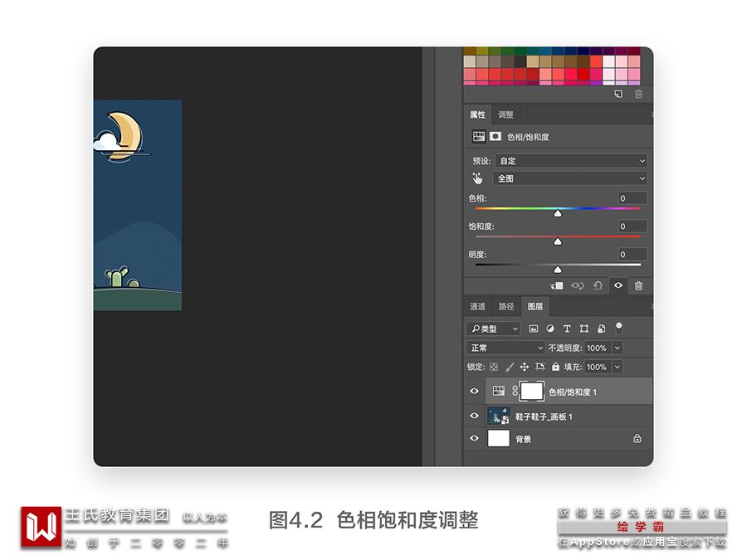Filter layers by shape layer icon
This screenshot has height=560, width=747.
coord(584,329)
